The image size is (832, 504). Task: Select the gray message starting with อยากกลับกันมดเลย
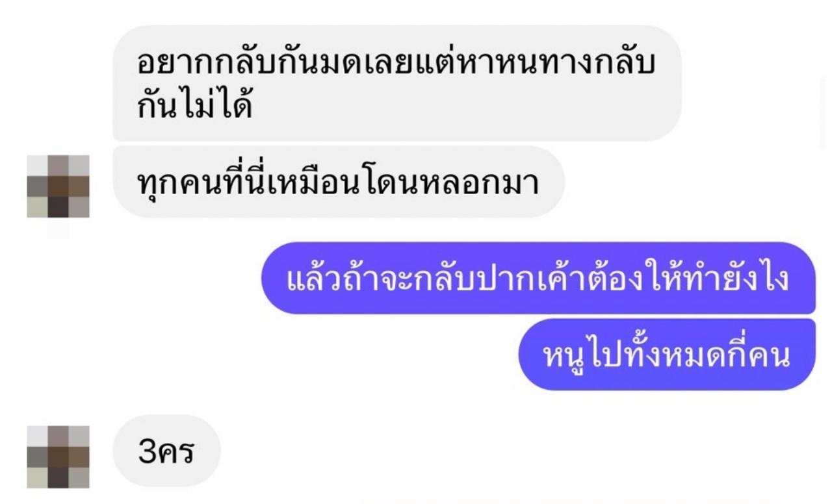click(396, 83)
